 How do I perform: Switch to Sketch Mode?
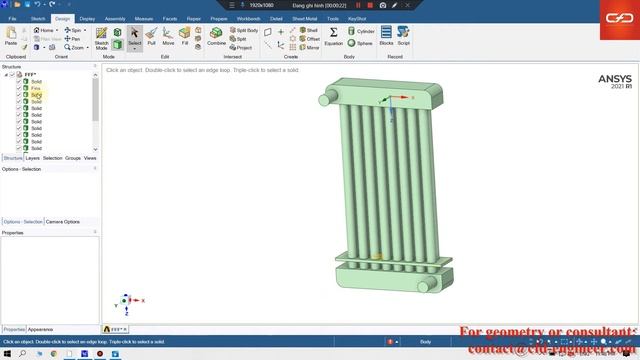click(101, 38)
